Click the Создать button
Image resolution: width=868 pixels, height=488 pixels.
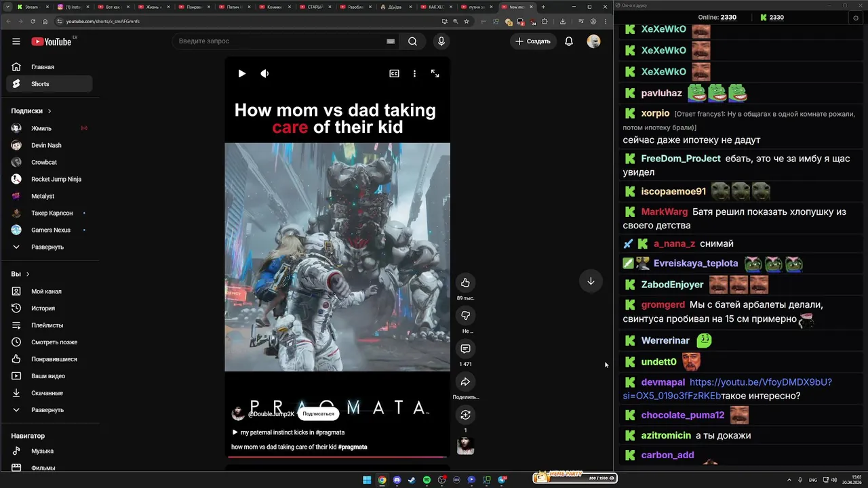(533, 41)
